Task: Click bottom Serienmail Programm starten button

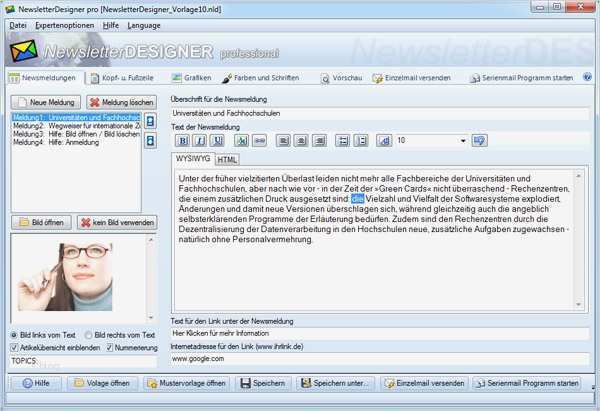Action: click(x=527, y=383)
